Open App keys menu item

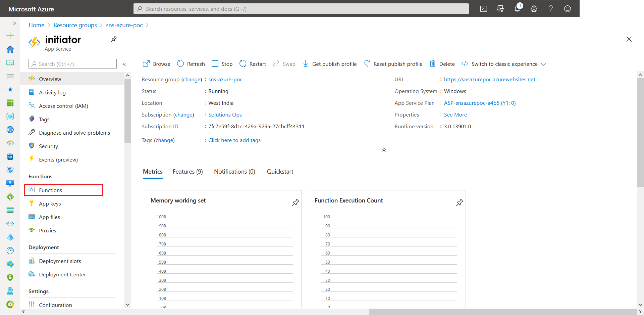(72, 204)
